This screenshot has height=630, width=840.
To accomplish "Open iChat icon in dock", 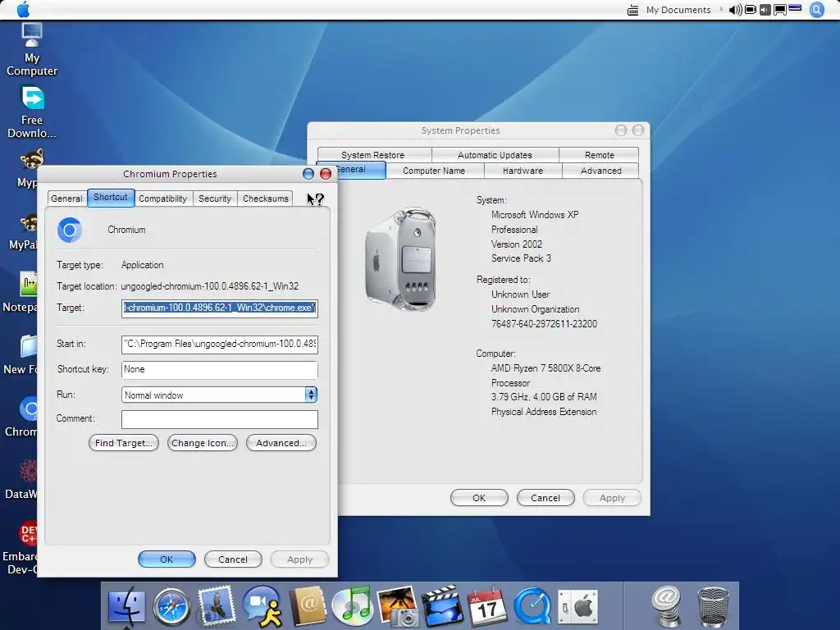I will tap(262, 606).
